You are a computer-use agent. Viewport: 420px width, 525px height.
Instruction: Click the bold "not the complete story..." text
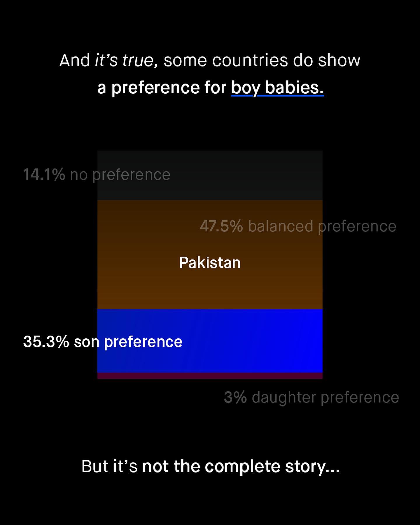pyautogui.click(x=241, y=466)
